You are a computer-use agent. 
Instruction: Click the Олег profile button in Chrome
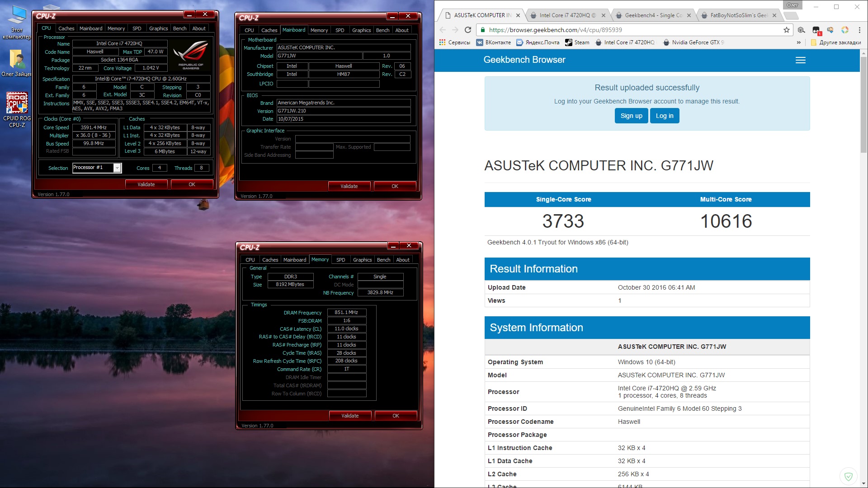tap(792, 5)
